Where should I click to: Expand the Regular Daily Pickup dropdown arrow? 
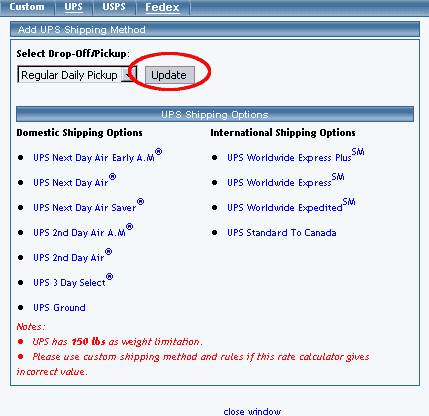point(129,75)
